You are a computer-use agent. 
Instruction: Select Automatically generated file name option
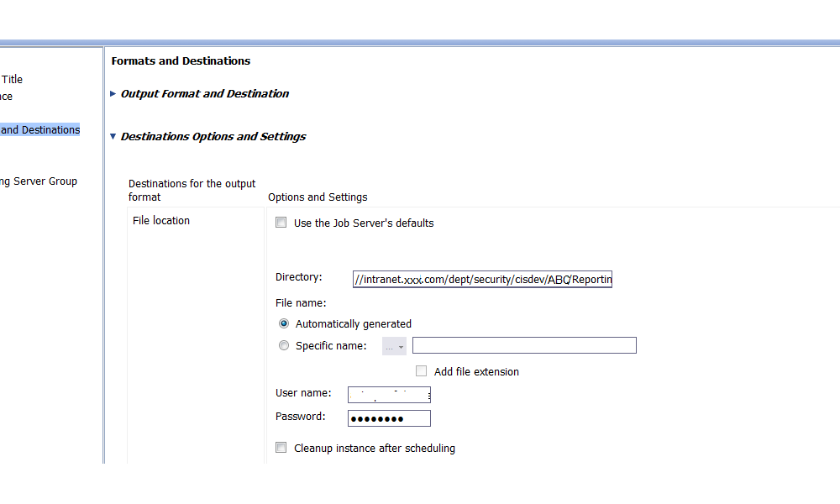coord(284,323)
